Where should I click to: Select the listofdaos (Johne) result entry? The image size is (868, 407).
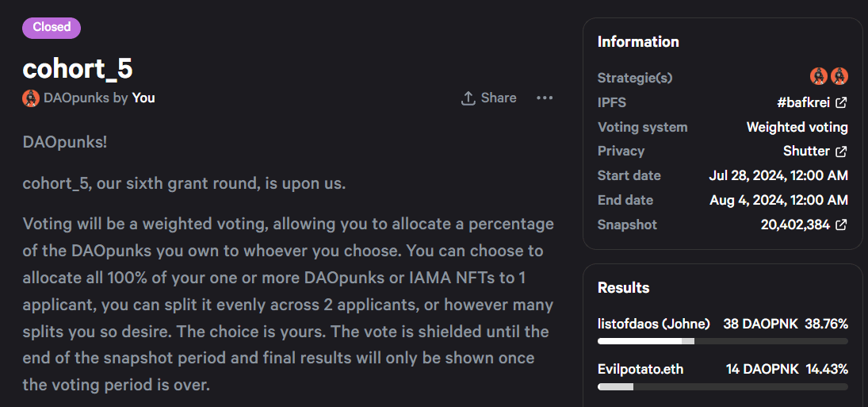(x=723, y=331)
